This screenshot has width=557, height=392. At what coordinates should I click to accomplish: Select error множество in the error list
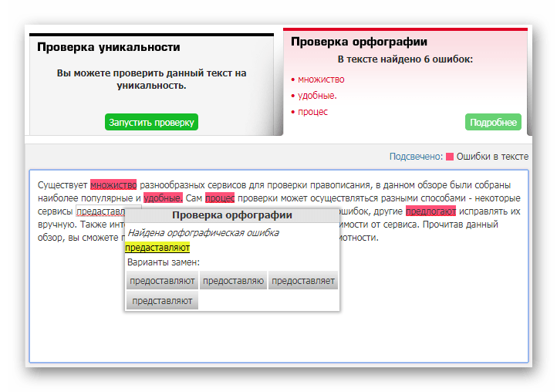pos(321,79)
